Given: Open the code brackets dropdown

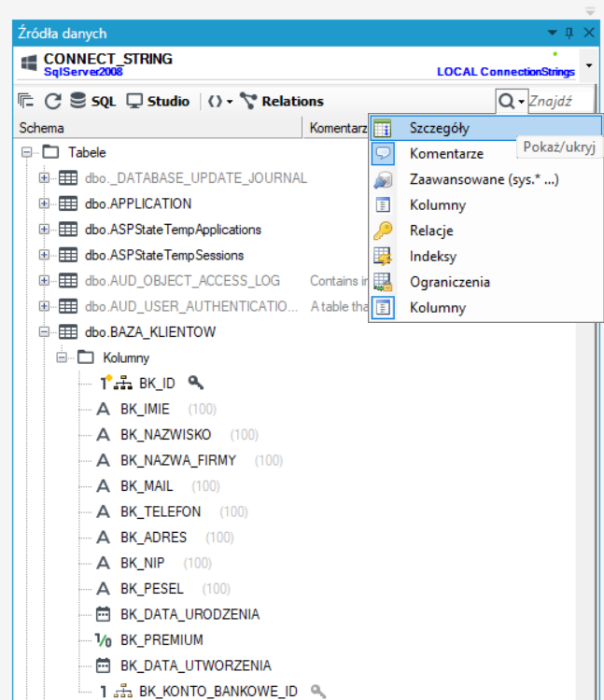Looking at the screenshot, I should coord(220,102).
